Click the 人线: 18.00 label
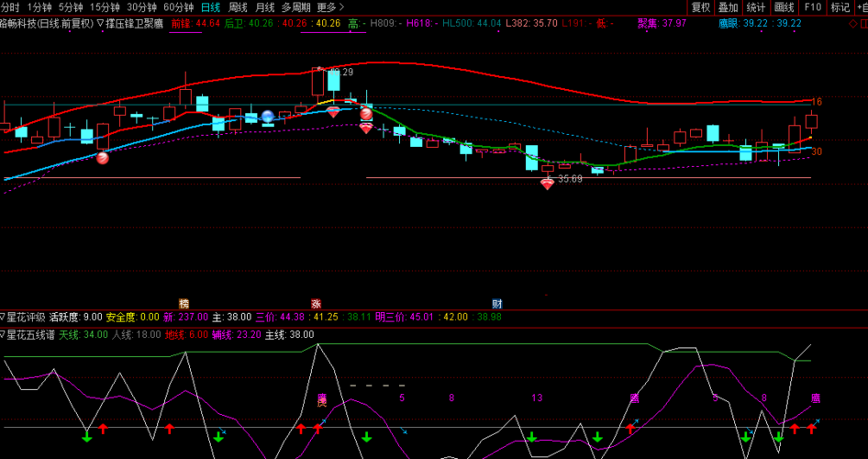This screenshot has width=868, height=459. (x=136, y=334)
